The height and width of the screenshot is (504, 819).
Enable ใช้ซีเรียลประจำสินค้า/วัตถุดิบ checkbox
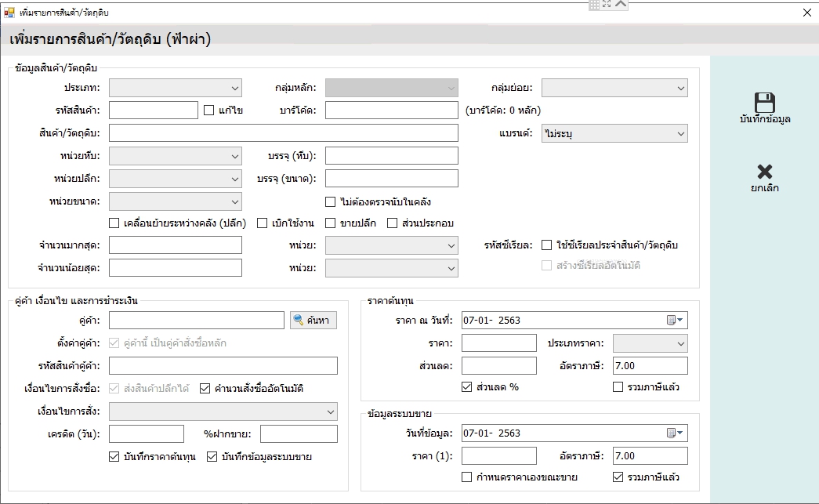[x=547, y=245]
